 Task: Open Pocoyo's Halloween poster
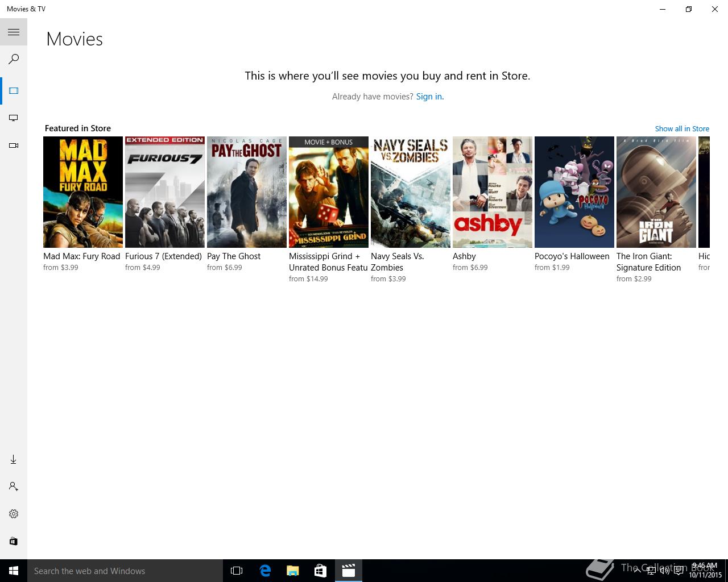tap(574, 192)
